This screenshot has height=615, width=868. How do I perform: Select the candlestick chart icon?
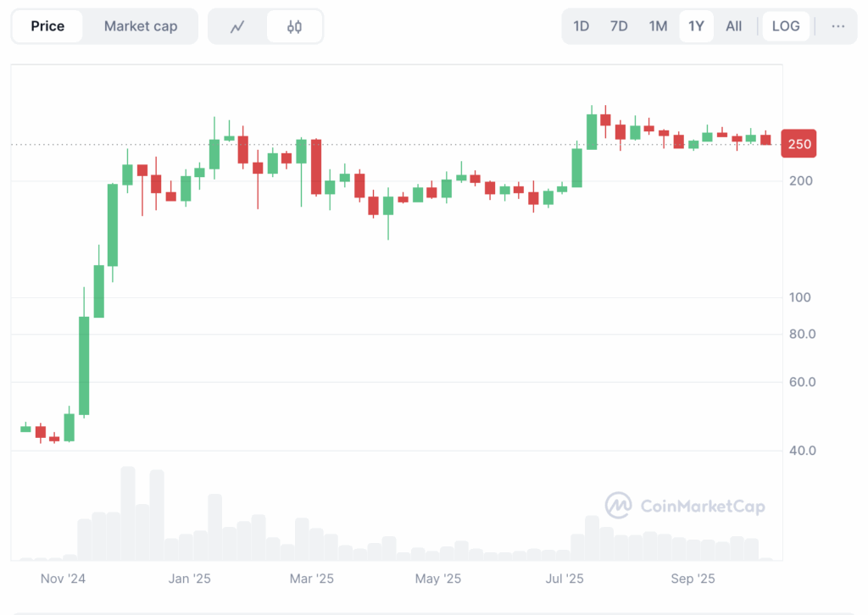click(x=292, y=26)
